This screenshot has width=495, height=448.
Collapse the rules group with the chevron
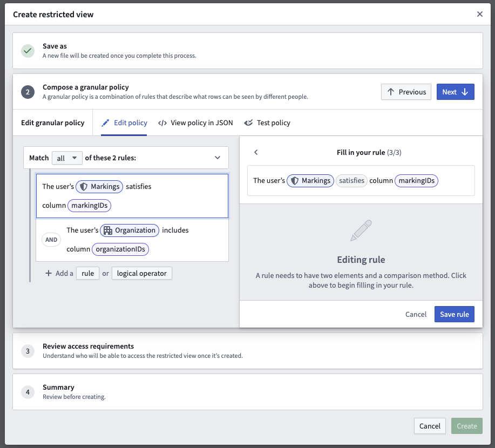[218, 158]
